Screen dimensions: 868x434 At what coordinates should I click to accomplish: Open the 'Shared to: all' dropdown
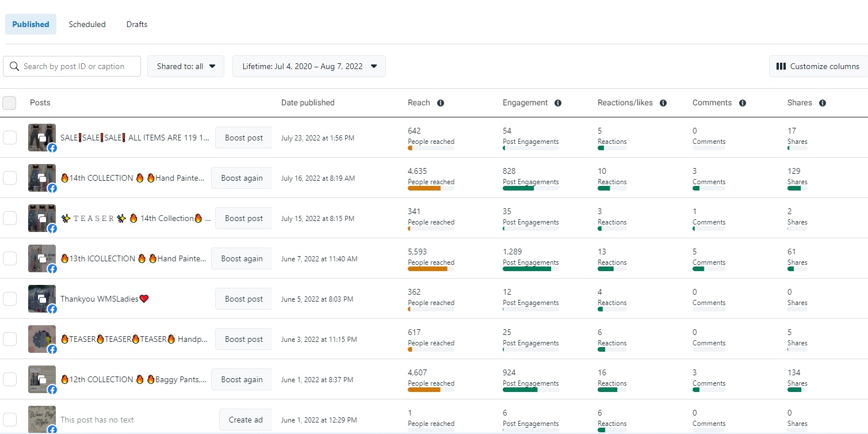[186, 66]
